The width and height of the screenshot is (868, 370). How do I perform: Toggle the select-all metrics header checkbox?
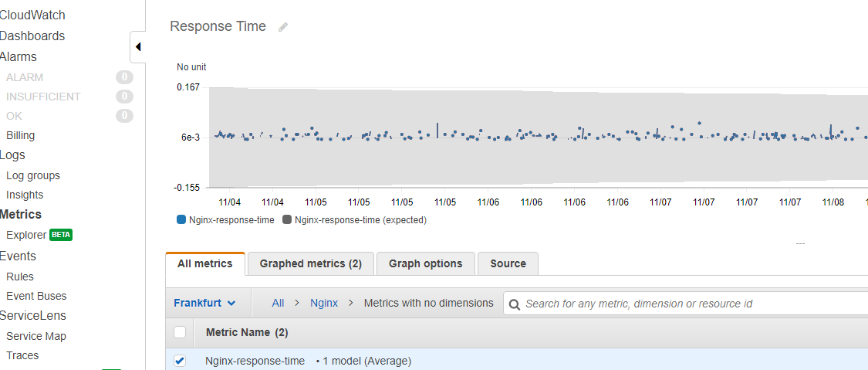(x=180, y=332)
